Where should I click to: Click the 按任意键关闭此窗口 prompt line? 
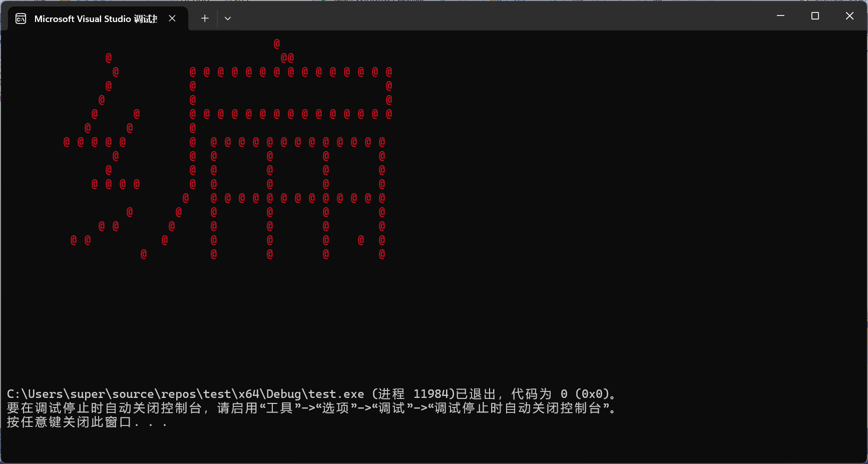(x=85, y=422)
